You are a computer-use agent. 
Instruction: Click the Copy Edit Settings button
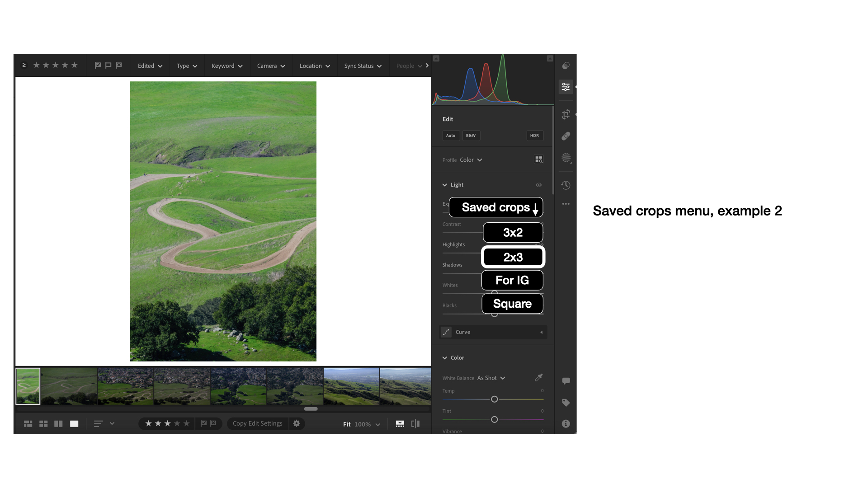pos(257,423)
